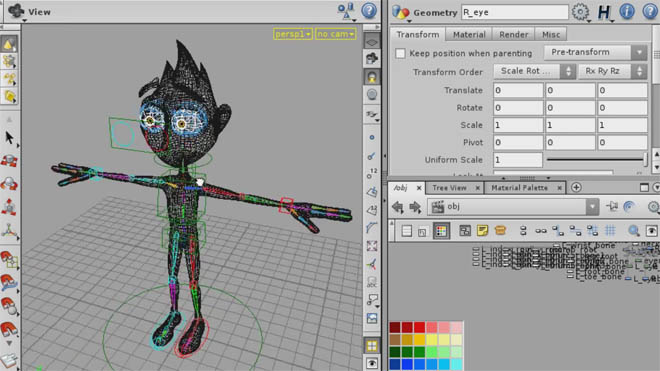Click the network editor back arrow
This screenshot has height=371, width=660.
398,207
